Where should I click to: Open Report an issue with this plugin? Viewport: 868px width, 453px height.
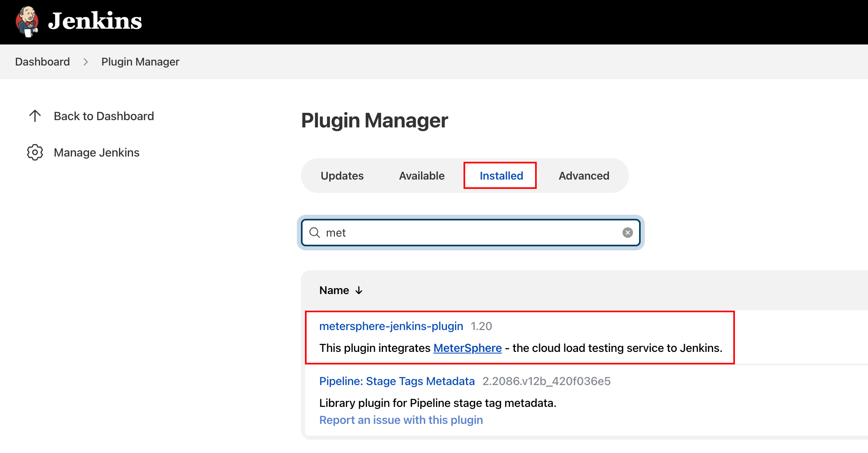tap(401, 420)
